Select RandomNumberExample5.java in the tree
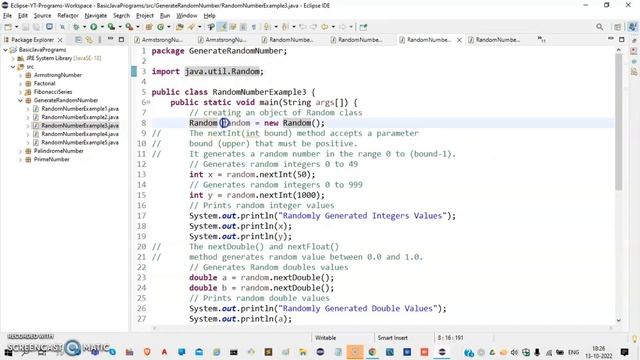This screenshot has width=640, height=360. [80, 142]
